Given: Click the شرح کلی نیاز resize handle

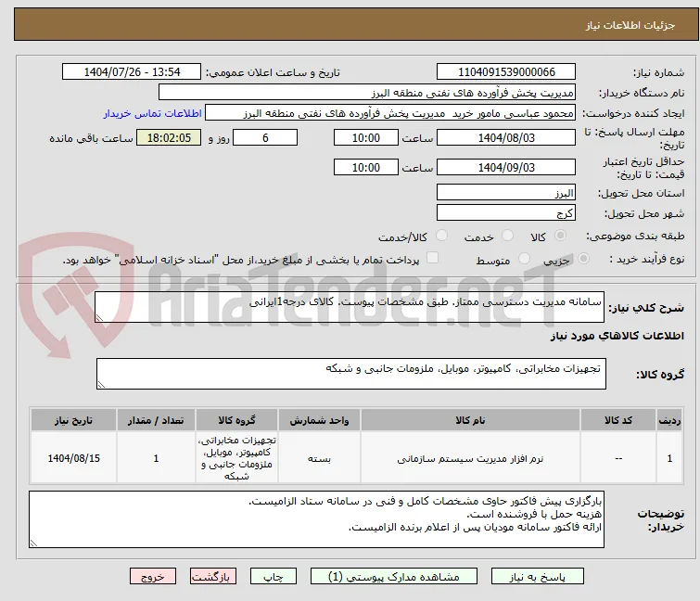Looking at the screenshot, I should 99,317.
